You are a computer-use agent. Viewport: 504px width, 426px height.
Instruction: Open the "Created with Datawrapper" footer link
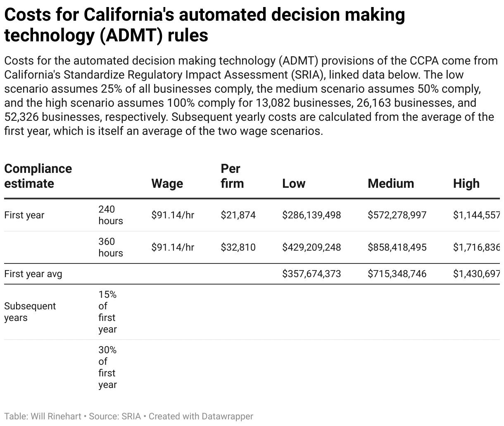tap(201, 416)
